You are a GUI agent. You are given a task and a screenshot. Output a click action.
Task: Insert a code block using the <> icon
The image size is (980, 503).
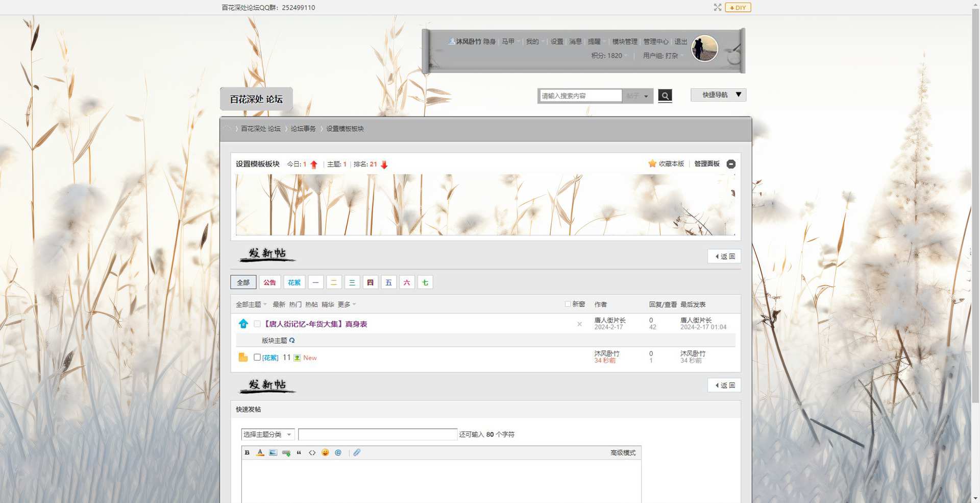pyautogui.click(x=312, y=452)
